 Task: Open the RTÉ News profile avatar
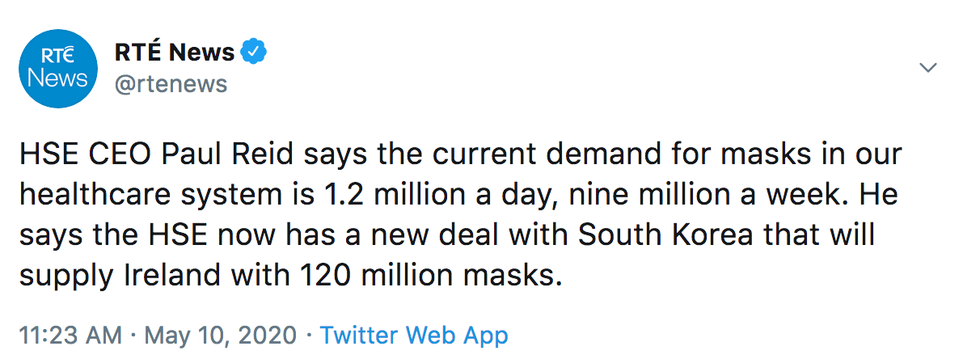[58, 68]
